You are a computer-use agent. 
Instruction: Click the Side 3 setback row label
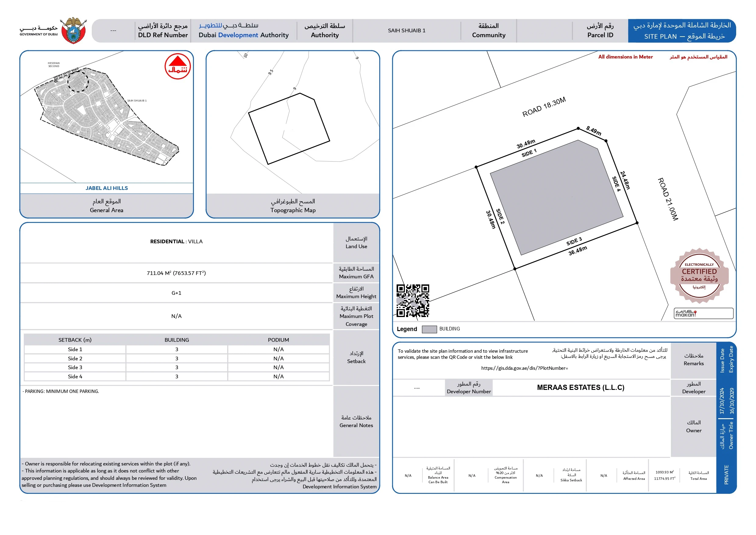point(75,367)
